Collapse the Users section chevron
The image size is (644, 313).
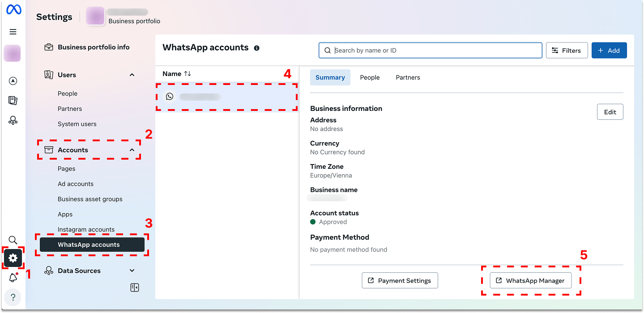click(132, 75)
